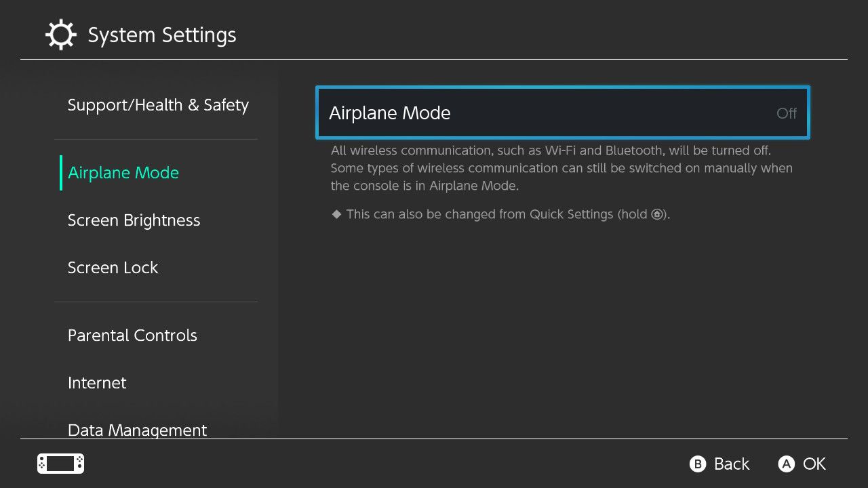Select Support/Health & Safety

pyautogui.click(x=158, y=105)
